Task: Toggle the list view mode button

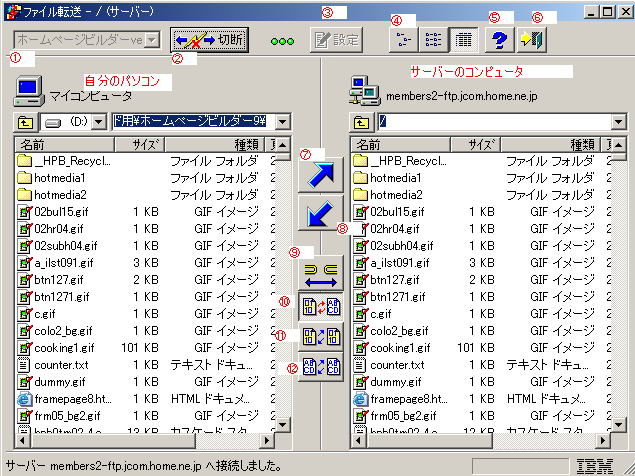Action: point(433,40)
